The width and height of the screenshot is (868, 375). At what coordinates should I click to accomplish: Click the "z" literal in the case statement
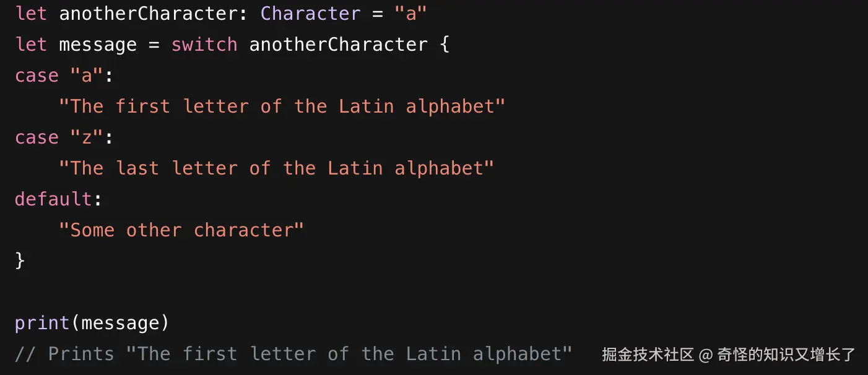[87, 137]
